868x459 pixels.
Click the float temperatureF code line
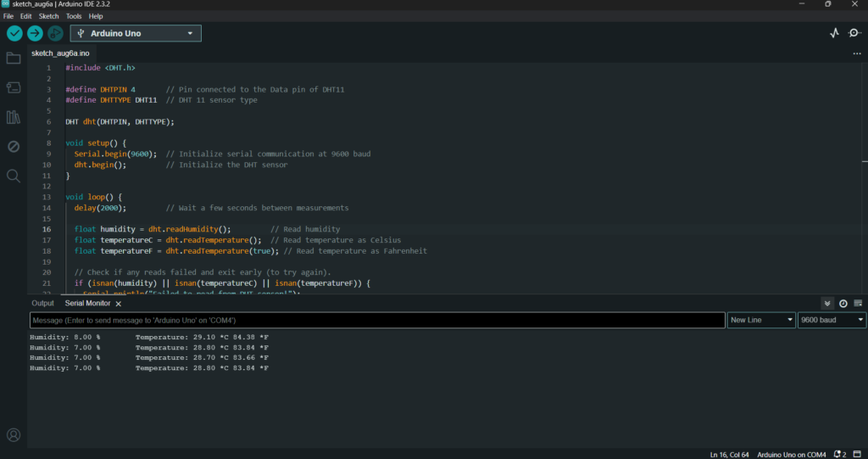176,250
